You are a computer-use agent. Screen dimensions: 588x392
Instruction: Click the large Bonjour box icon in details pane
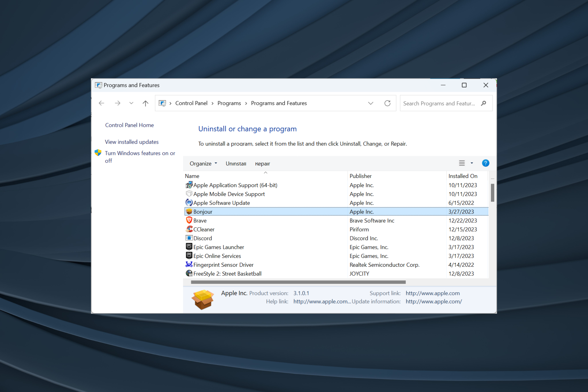click(x=203, y=300)
